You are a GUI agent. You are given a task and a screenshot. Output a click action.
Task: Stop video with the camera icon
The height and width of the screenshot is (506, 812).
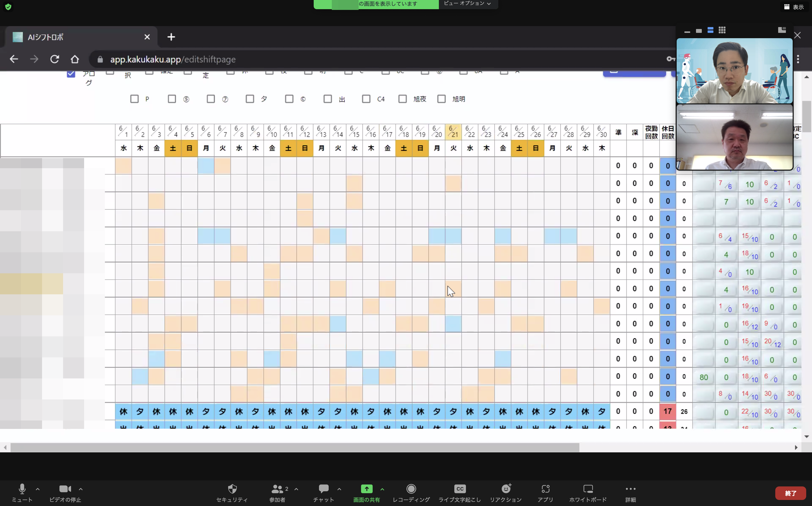(x=65, y=489)
